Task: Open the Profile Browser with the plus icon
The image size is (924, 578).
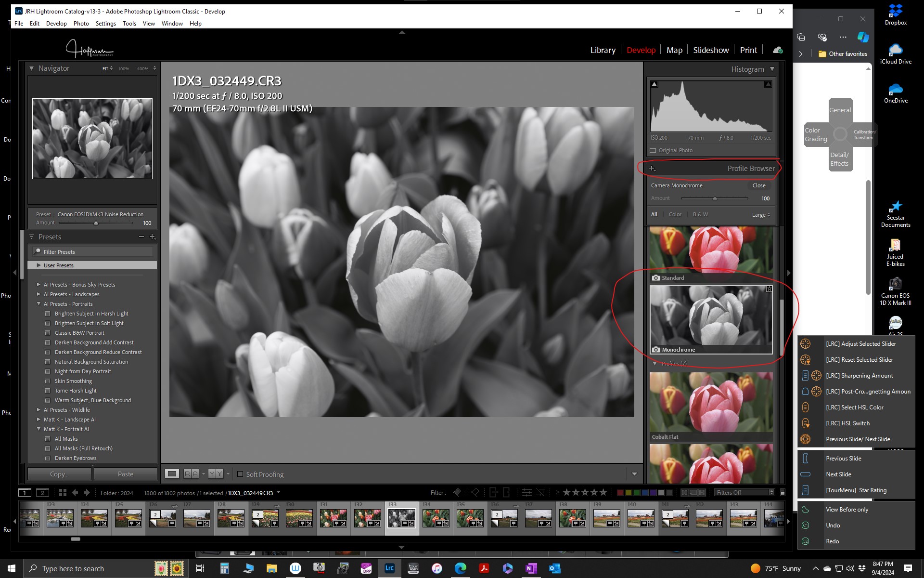Action: pyautogui.click(x=653, y=169)
